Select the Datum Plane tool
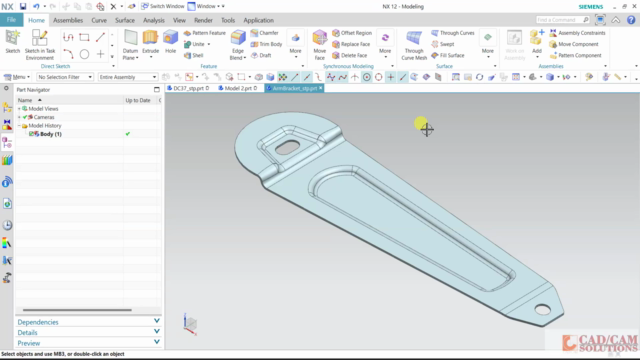 coord(131,45)
